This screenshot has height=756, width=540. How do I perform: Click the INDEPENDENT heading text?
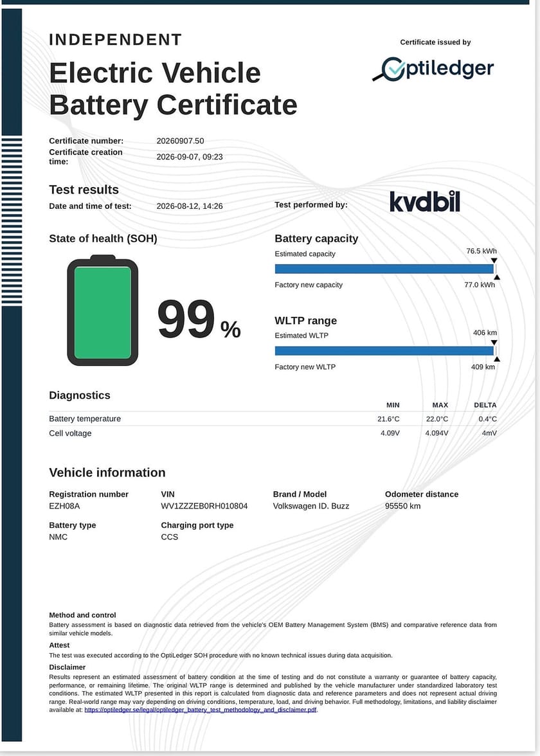(115, 40)
